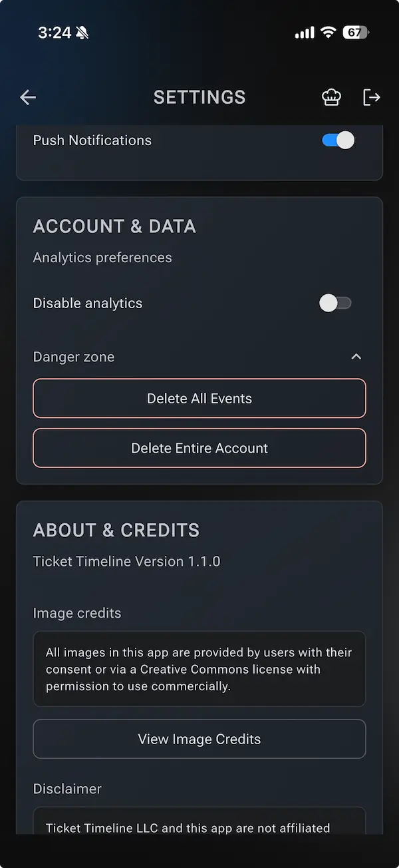This screenshot has height=868, width=399.
Task: Click Delete Entire Account
Action: [199, 448]
